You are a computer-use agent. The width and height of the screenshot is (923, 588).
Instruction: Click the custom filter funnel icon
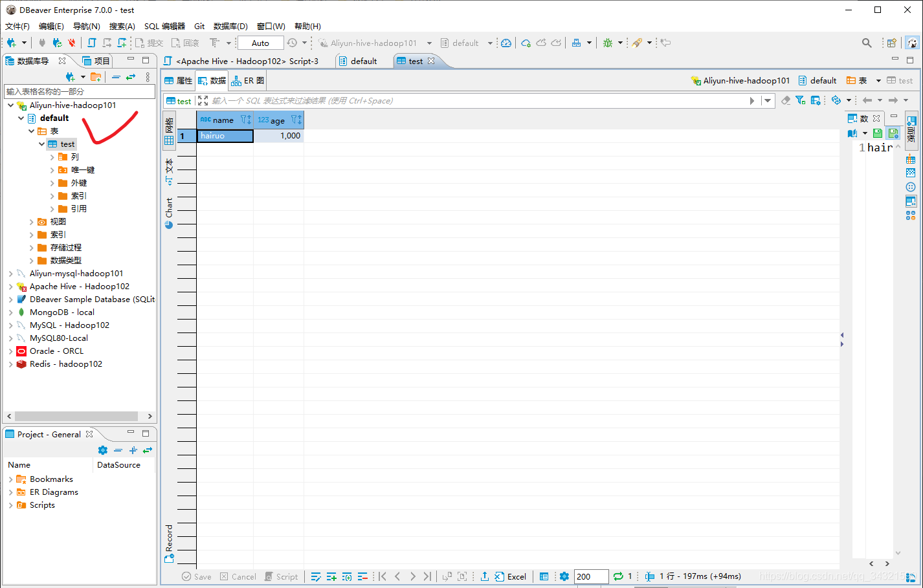(801, 100)
